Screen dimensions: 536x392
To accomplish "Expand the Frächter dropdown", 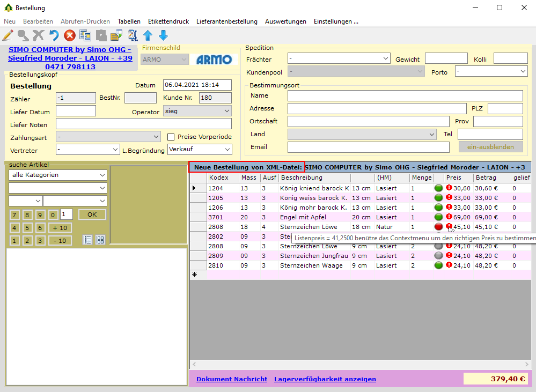I will [339, 58].
